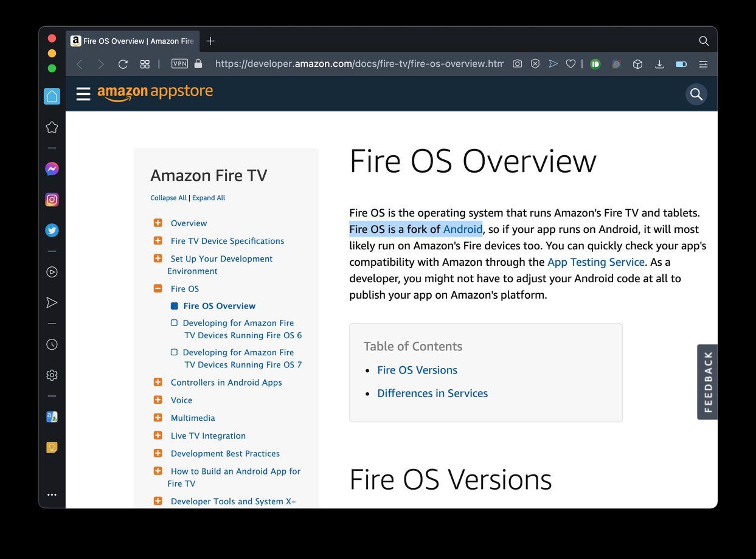Select Fire OS Overview in the tree
756x559 pixels.
(219, 306)
